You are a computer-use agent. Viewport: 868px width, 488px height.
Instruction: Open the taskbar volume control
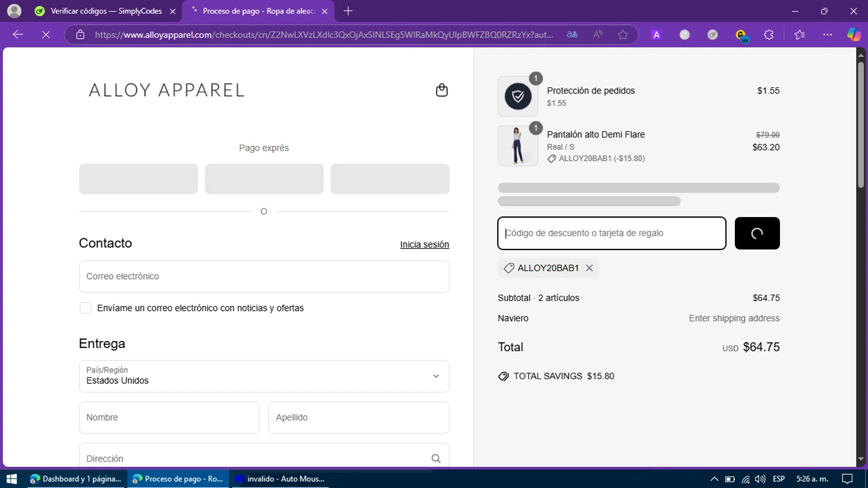pos(760,479)
